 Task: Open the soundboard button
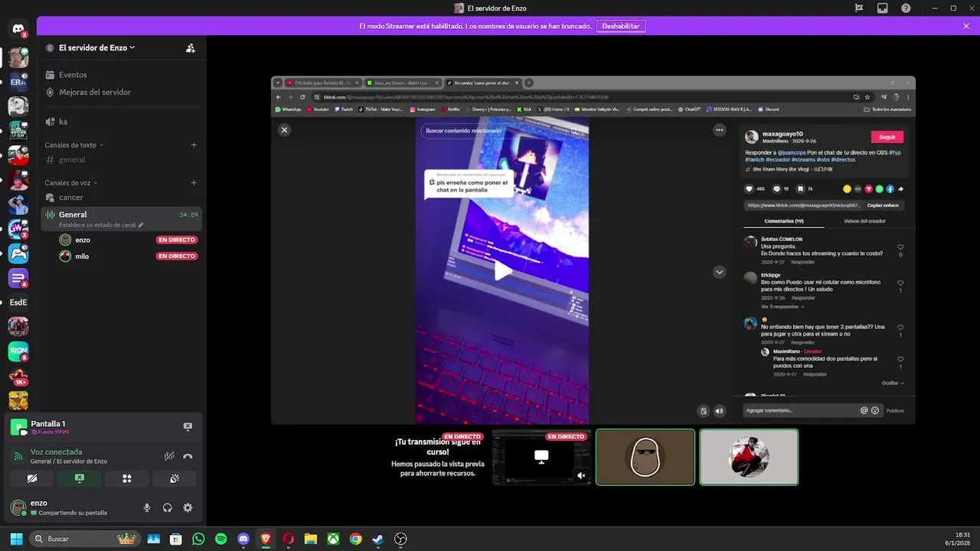[x=175, y=478]
